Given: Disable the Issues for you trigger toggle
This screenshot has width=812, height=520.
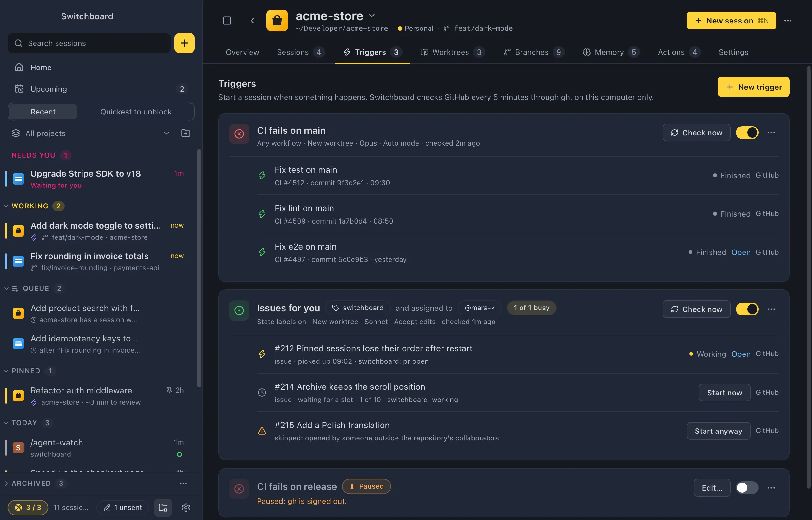Looking at the screenshot, I should click(x=747, y=309).
